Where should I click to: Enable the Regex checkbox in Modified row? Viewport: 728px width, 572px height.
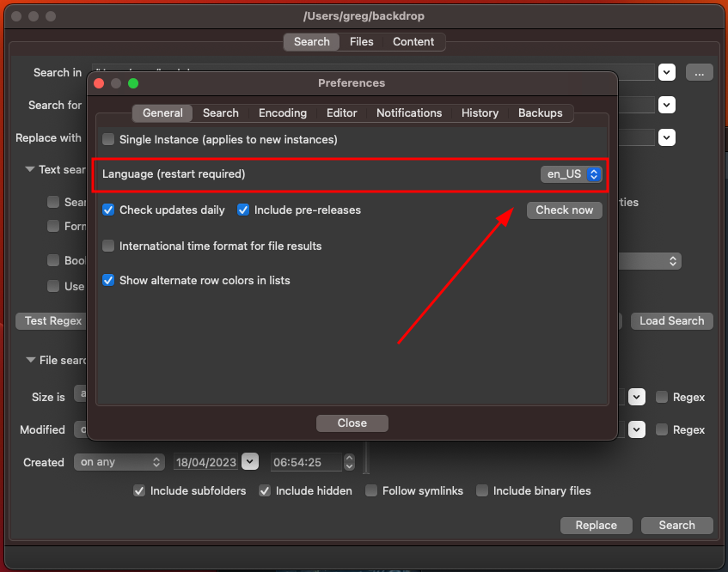(662, 429)
